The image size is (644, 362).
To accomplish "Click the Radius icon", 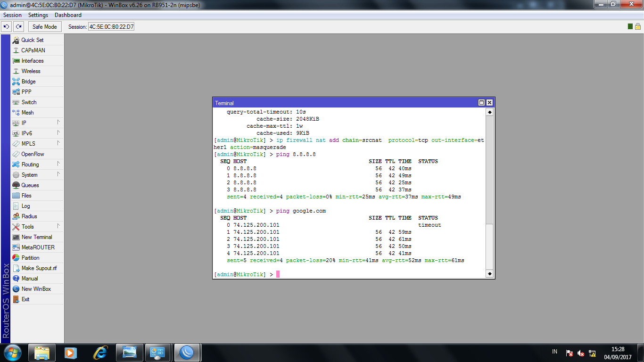I will [16, 216].
